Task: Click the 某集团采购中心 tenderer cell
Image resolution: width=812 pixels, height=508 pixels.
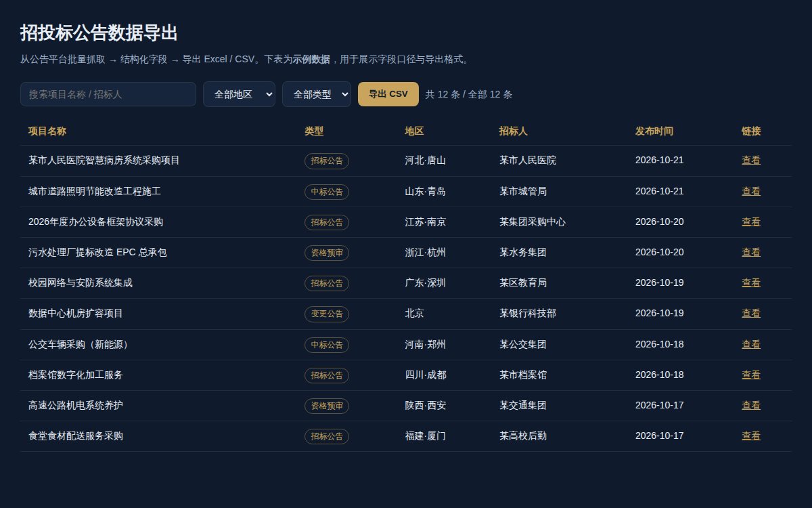Action: (533, 222)
